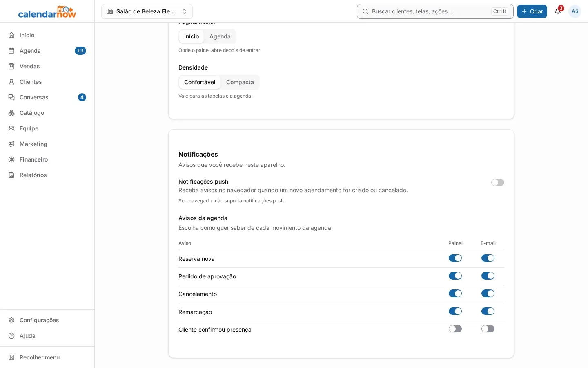
Task: Click the Recolher menu panel icon
Action: 11,357
